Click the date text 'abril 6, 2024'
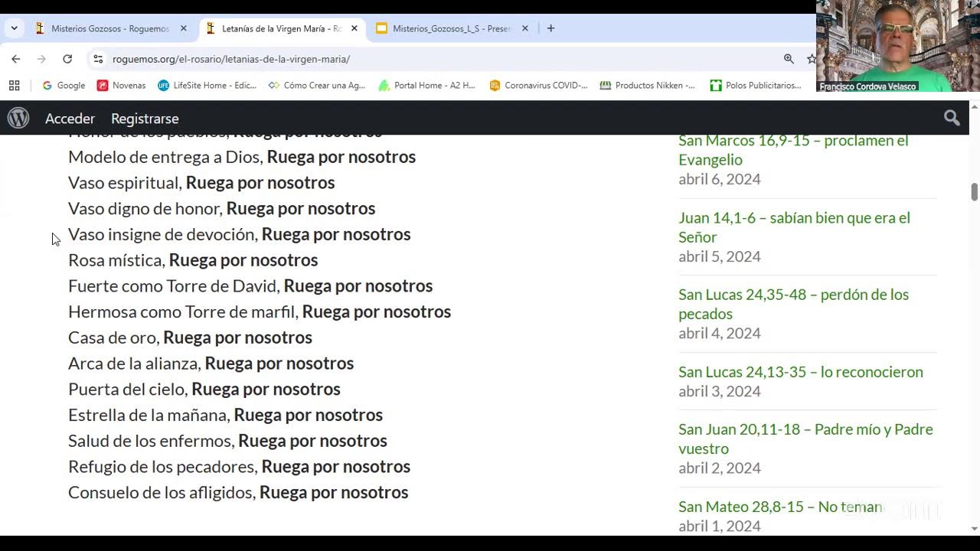Viewport: 980px width, 551px height. (x=720, y=179)
